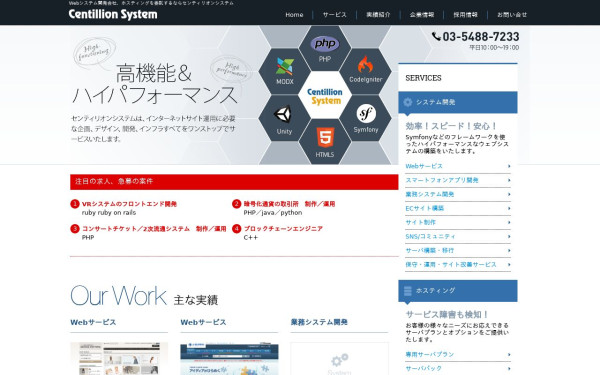Click the 高機能＆ハイパフォーマンス hero headline
The image size is (600, 375).
click(155, 84)
